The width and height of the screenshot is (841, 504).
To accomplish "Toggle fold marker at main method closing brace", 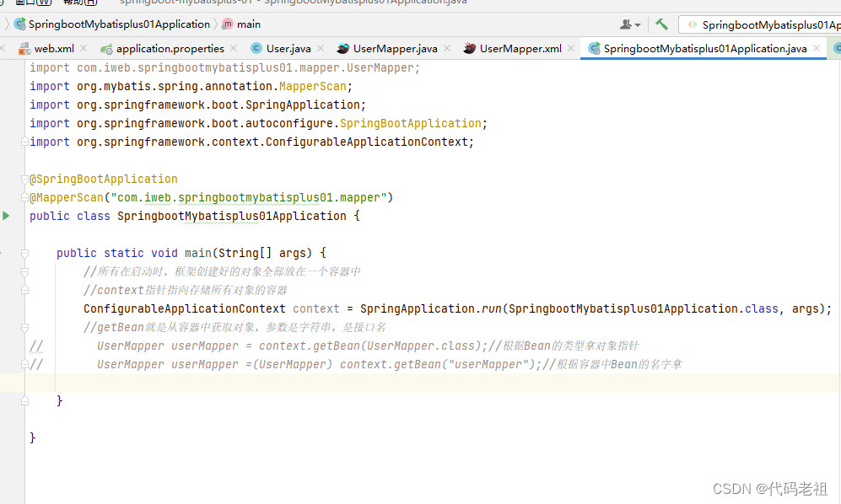I will click(24, 400).
